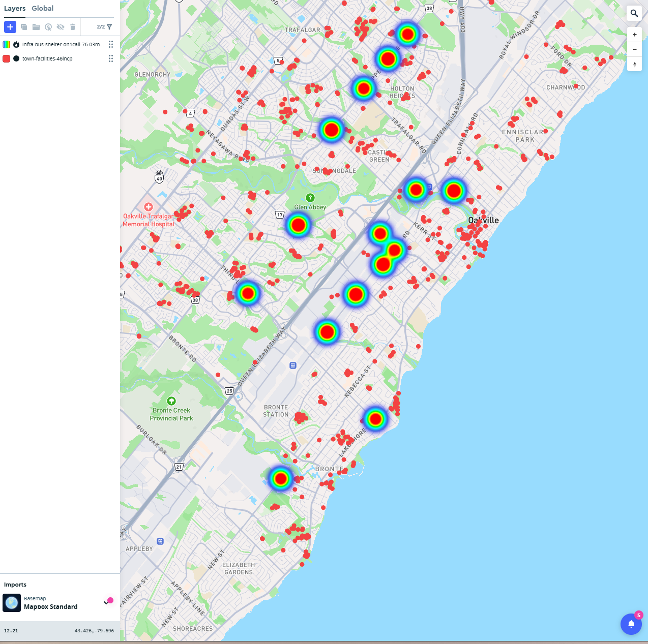This screenshot has height=644, width=648.
Task: Open the map search magnifier
Action: [634, 13]
